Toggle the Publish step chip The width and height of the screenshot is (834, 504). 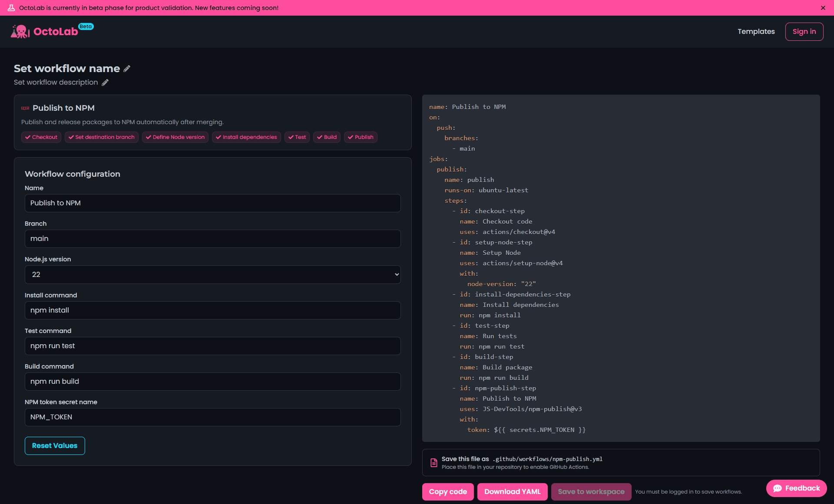pyautogui.click(x=361, y=137)
